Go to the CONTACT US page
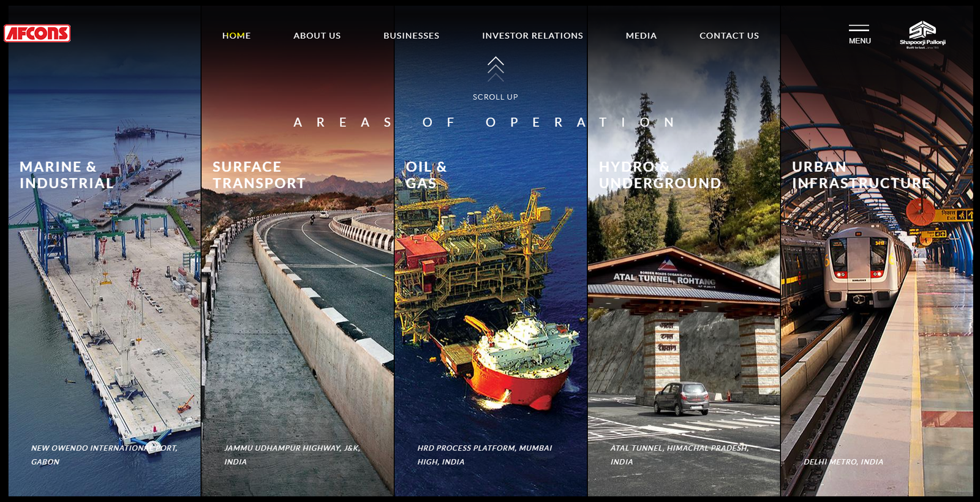This screenshot has width=980, height=502. tap(729, 36)
